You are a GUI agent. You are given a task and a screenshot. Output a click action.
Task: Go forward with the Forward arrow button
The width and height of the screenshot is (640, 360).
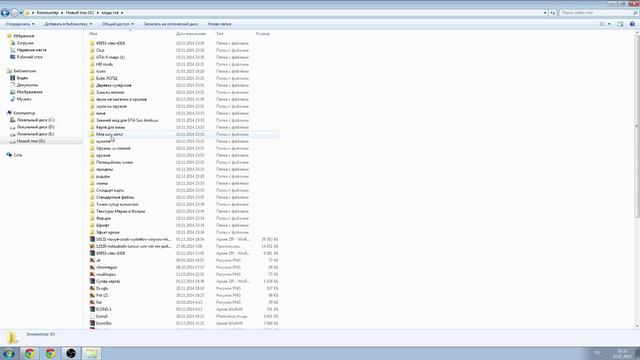tap(14, 13)
